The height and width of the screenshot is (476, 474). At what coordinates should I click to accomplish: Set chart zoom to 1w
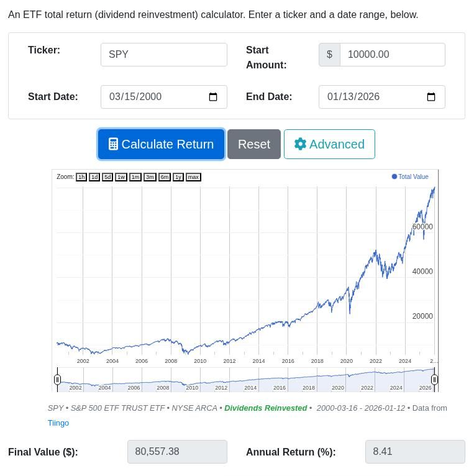pos(121,177)
